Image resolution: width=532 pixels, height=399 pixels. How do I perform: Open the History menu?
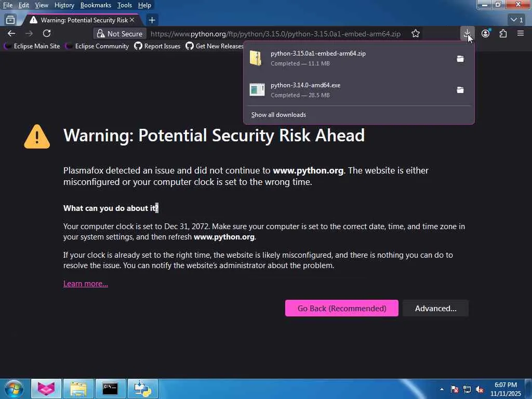coord(64,5)
